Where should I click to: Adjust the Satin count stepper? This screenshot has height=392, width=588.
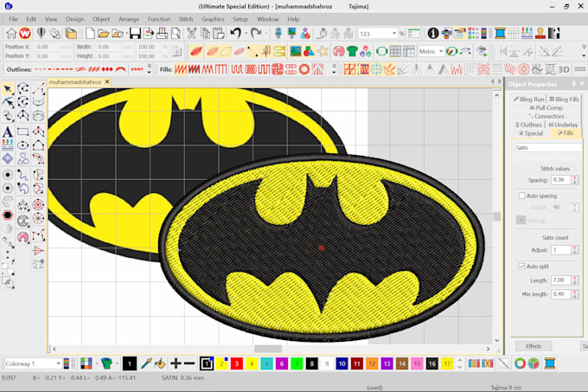pyautogui.click(x=575, y=250)
